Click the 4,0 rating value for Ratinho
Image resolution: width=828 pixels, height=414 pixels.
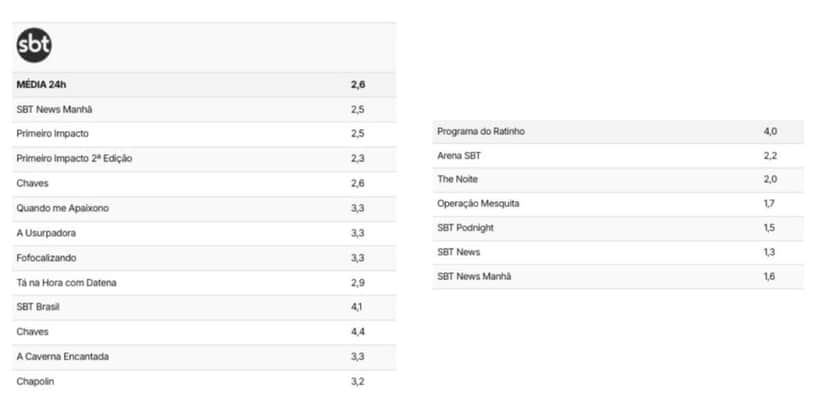(770, 131)
